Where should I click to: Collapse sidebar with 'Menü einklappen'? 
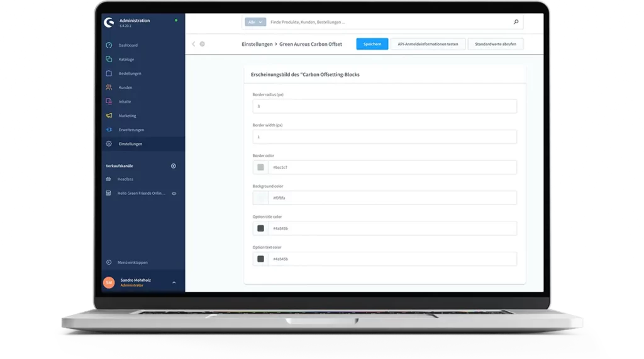coord(132,262)
